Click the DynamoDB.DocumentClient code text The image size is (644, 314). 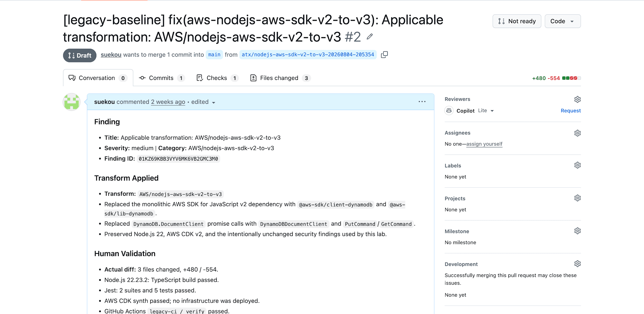click(x=168, y=224)
